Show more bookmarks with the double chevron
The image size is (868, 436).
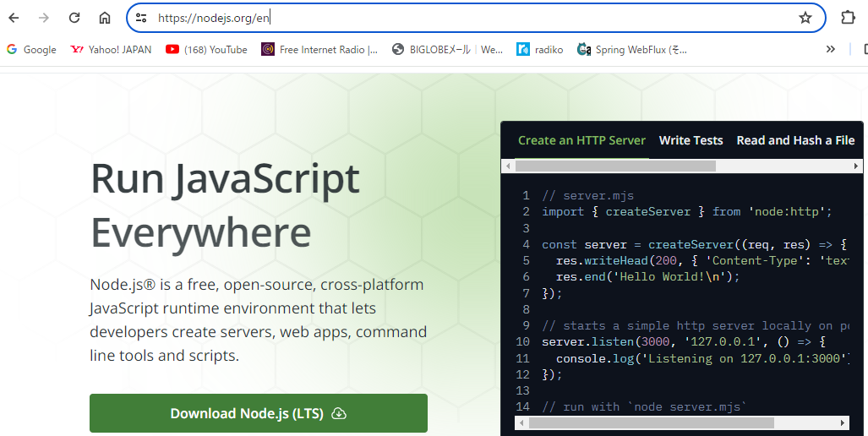click(830, 49)
